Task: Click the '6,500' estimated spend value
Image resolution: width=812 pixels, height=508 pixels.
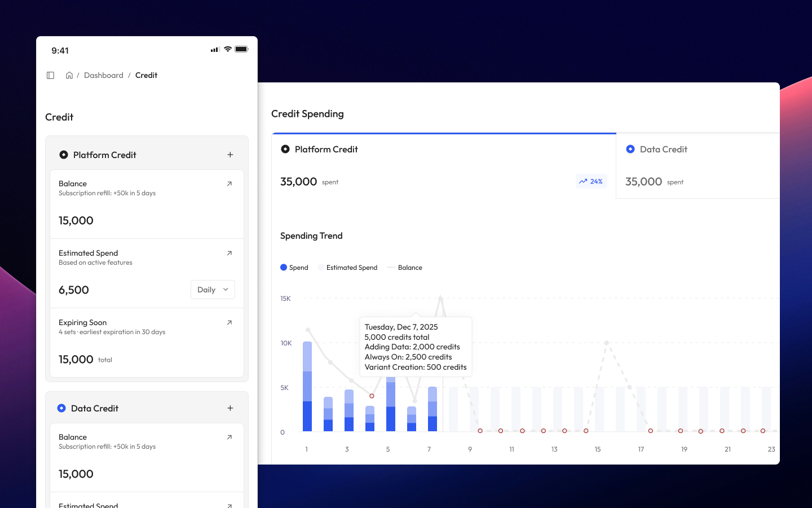Action: click(x=74, y=290)
